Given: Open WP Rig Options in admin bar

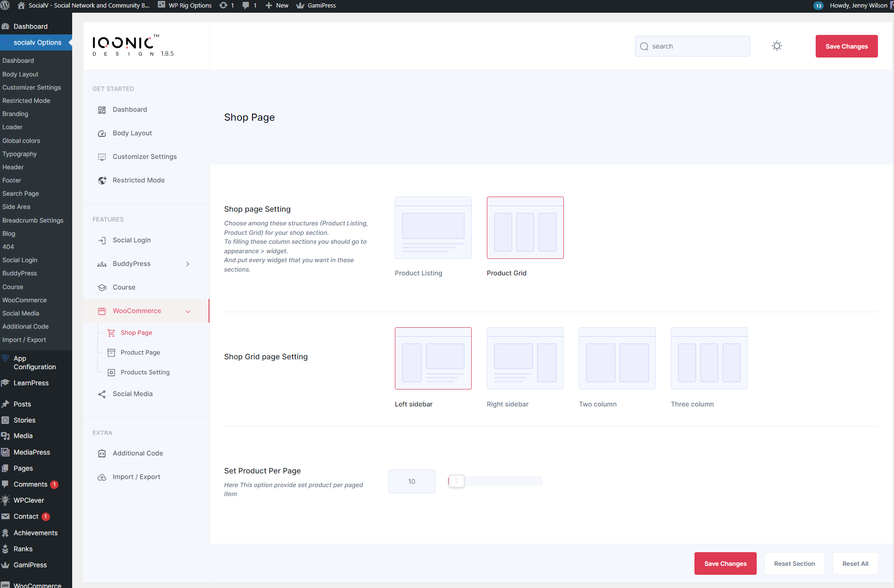Looking at the screenshot, I should coord(185,6).
